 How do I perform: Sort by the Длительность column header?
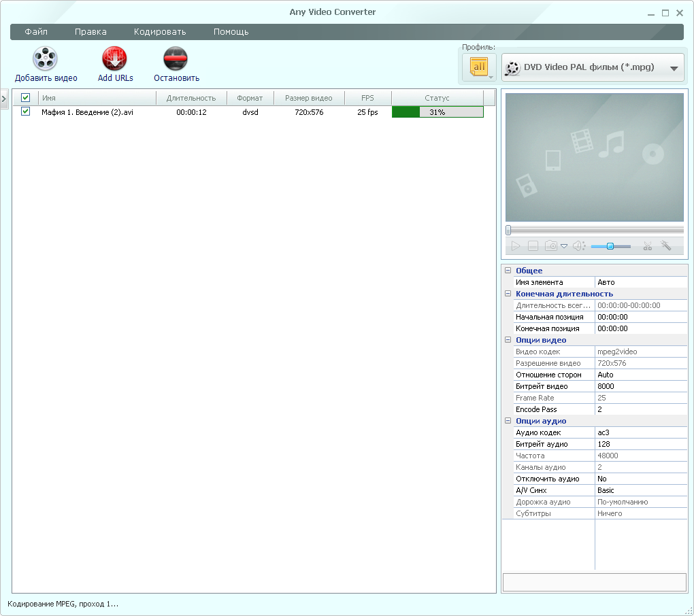[x=191, y=98]
